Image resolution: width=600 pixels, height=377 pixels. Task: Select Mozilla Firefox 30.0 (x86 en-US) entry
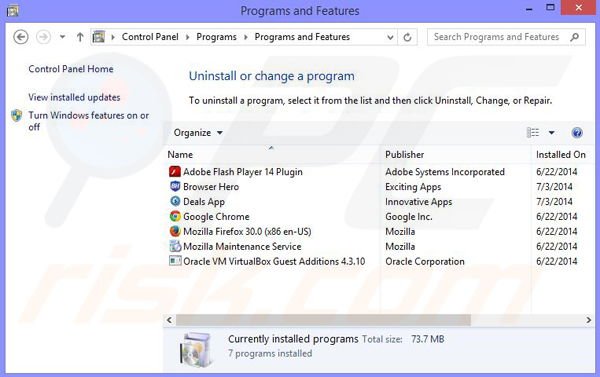(x=247, y=232)
